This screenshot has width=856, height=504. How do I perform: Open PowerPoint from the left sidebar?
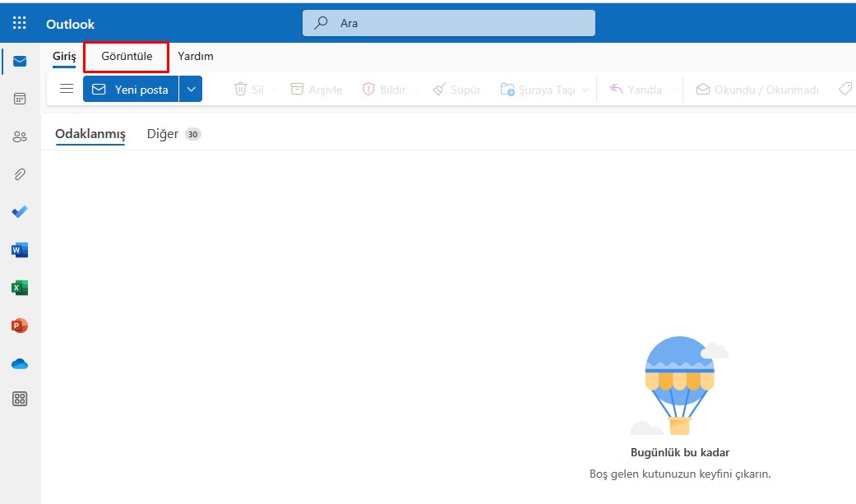pyautogui.click(x=20, y=325)
